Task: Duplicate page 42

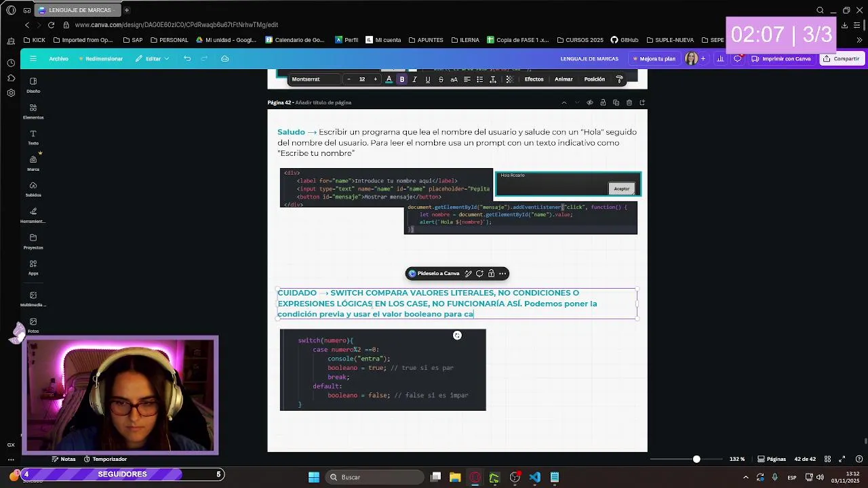Action: point(616,103)
